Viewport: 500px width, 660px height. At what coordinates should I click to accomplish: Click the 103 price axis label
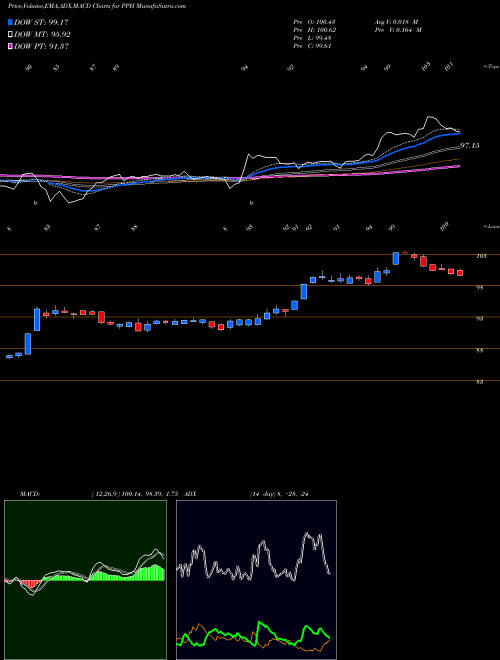(481, 256)
